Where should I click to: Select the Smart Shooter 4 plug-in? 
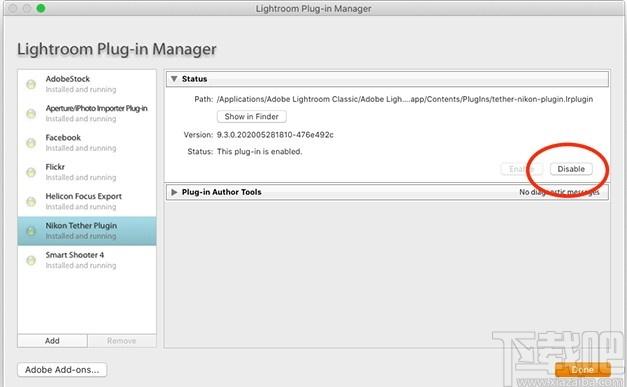(87, 260)
